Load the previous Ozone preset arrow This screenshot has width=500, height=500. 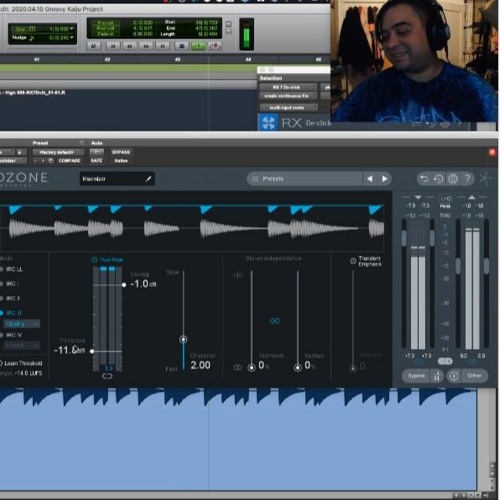coord(370,179)
